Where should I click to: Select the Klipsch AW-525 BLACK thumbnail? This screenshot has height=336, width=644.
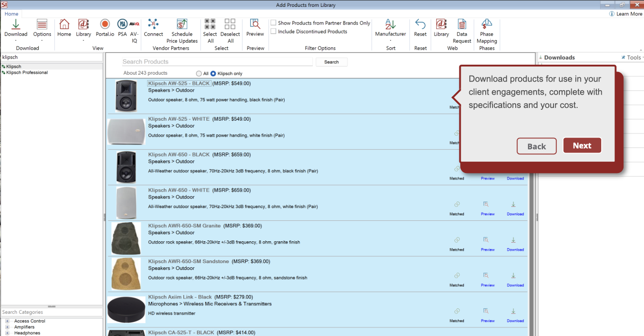(126, 96)
